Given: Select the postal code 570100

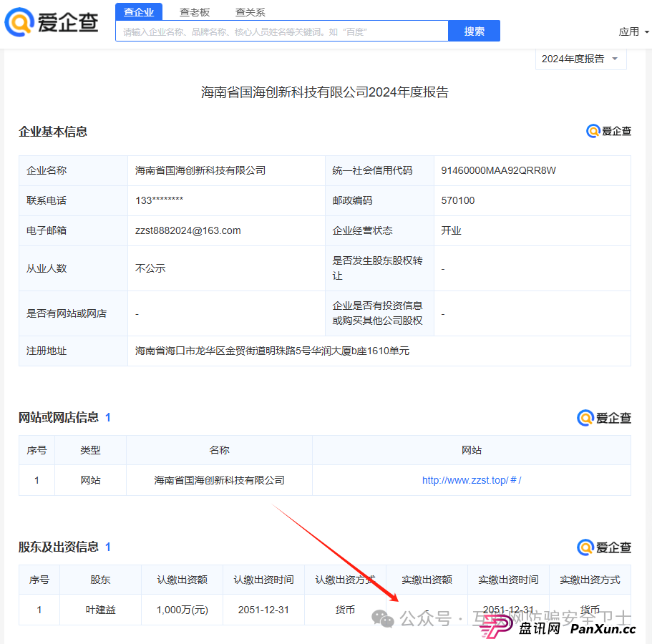Looking at the screenshot, I should click(x=458, y=200).
